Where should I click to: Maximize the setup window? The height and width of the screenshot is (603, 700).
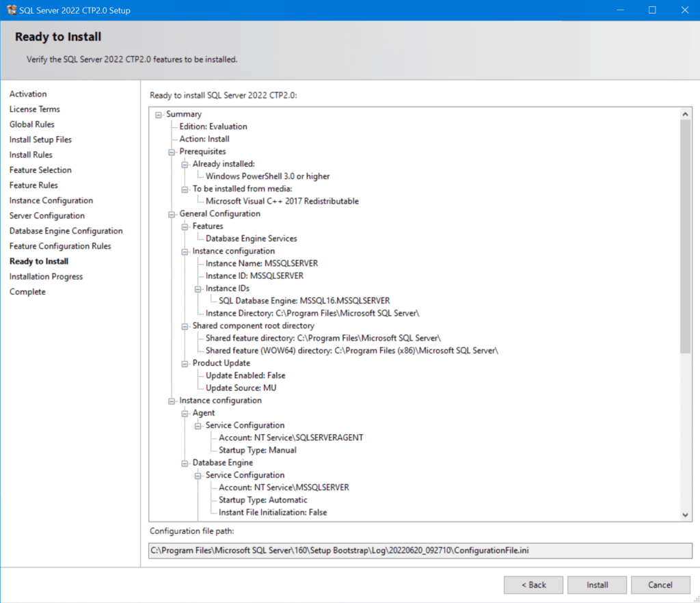(x=652, y=10)
